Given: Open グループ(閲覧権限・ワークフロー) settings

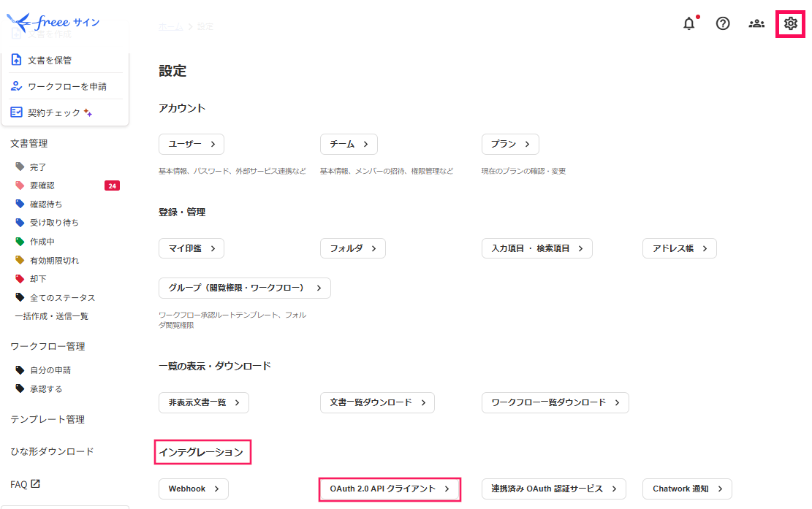Looking at the screenshot, I should point(245,288).
